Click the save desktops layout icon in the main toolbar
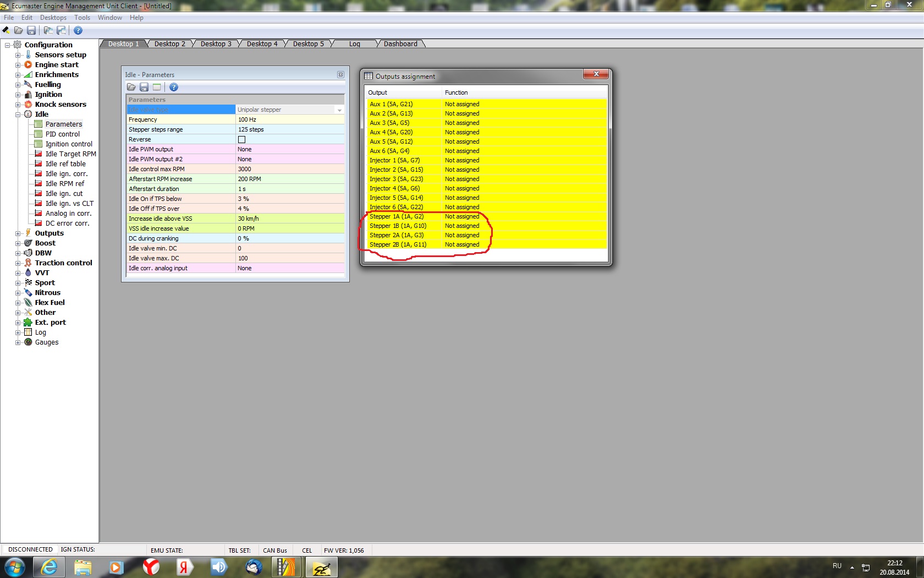This screenshot has width=924, height=578. point(61,30)
